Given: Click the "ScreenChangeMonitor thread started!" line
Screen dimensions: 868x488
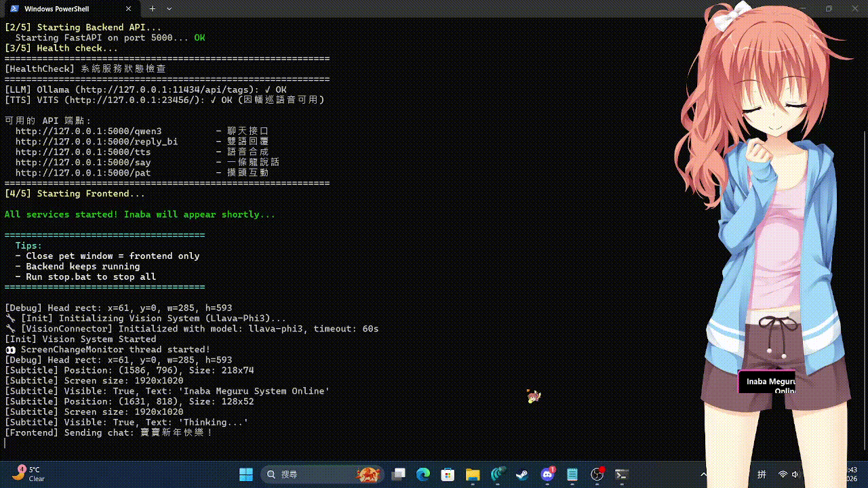Looking at the screenshot, I should (107, 350).
